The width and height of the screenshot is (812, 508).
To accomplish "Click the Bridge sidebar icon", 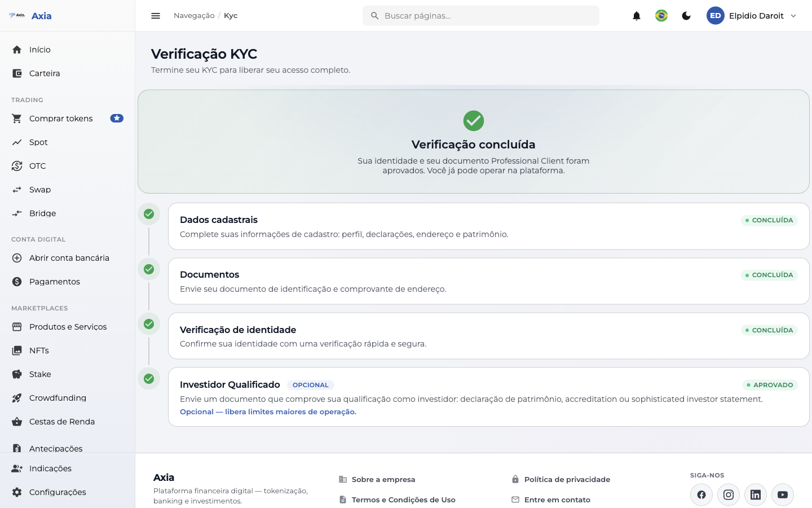I will point(17,213).
